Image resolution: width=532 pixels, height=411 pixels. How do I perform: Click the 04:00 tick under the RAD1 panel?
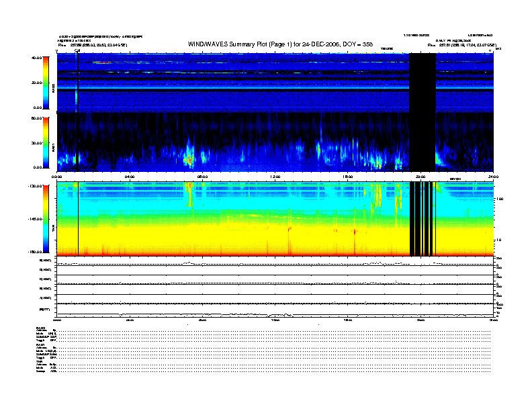(130, 177)
